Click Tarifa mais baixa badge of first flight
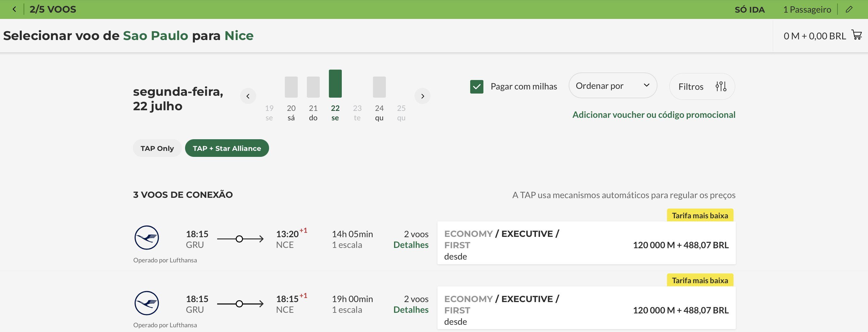868x332 pixels. click(700, 215)
